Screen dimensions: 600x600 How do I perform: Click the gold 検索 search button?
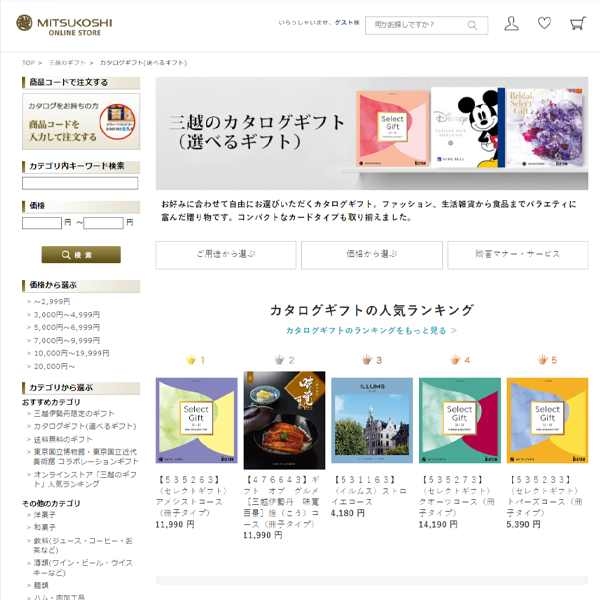click(81, 254)
